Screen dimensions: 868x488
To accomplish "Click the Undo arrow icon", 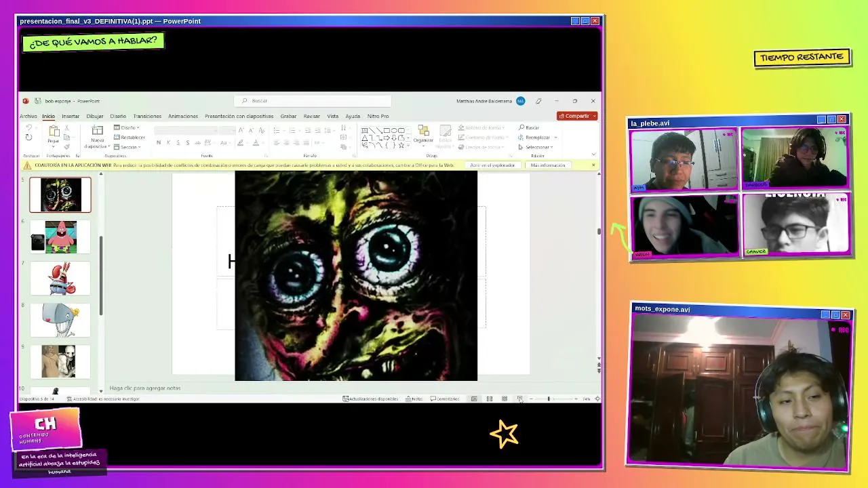I will pos(28,127).
